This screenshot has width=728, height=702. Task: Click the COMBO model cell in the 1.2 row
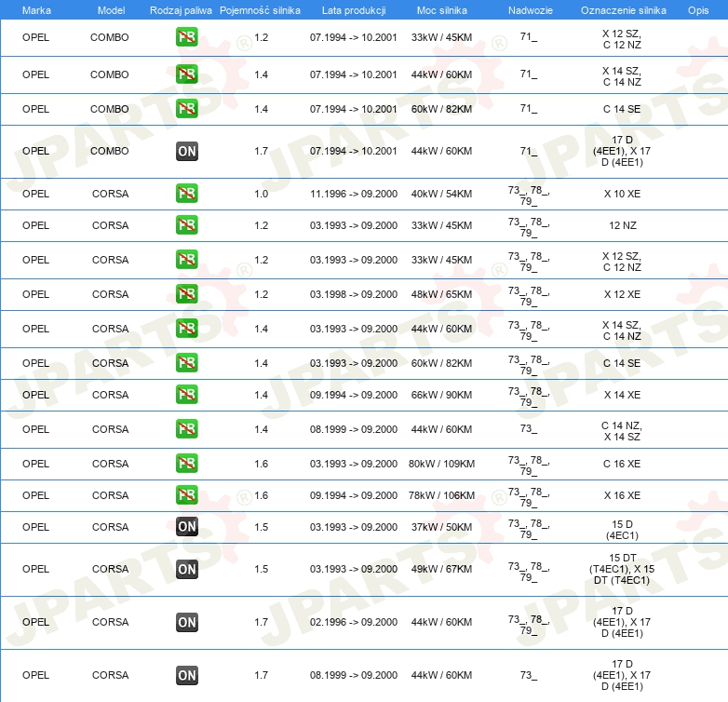click(x=110, y=37)
